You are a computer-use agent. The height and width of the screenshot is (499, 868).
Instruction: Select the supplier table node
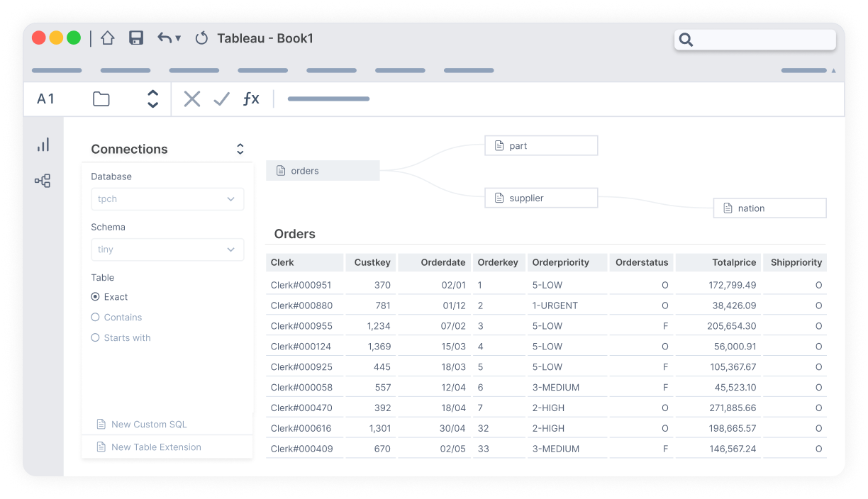(541, 198)
